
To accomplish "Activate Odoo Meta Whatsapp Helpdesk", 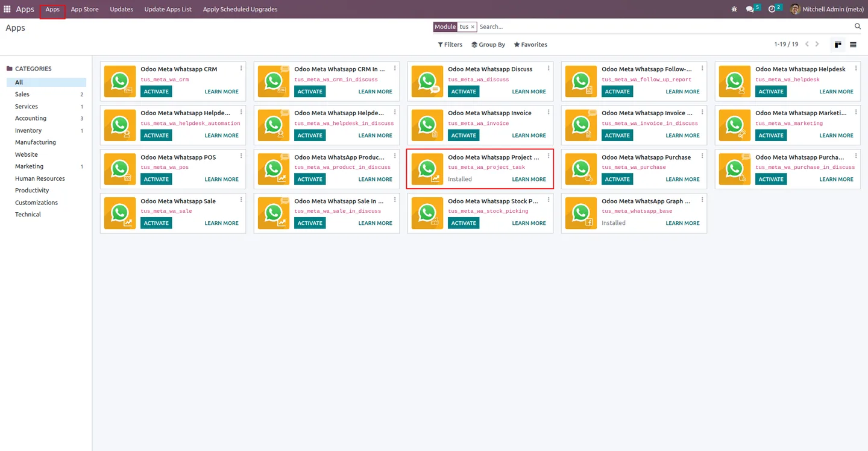I will (x=771, y=92).
